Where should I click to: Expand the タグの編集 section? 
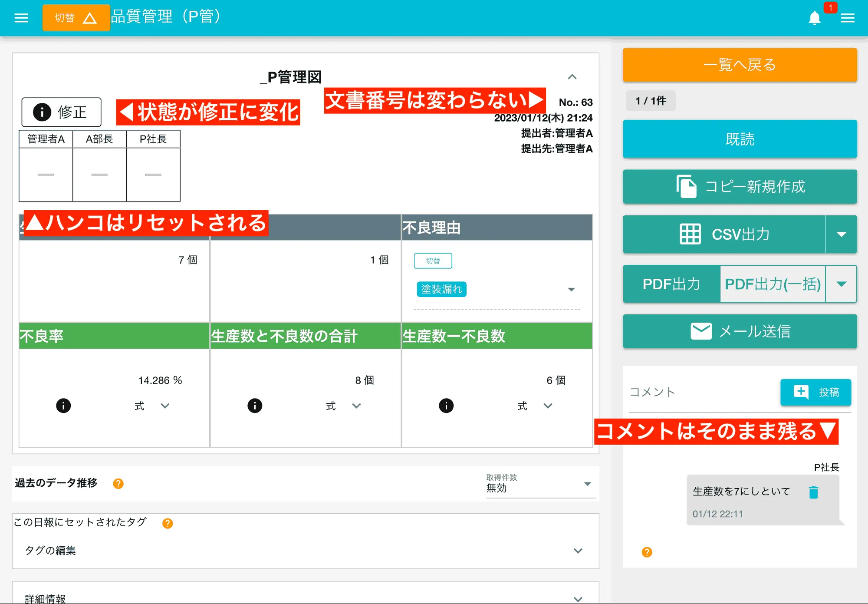click(x=578, y=551)
